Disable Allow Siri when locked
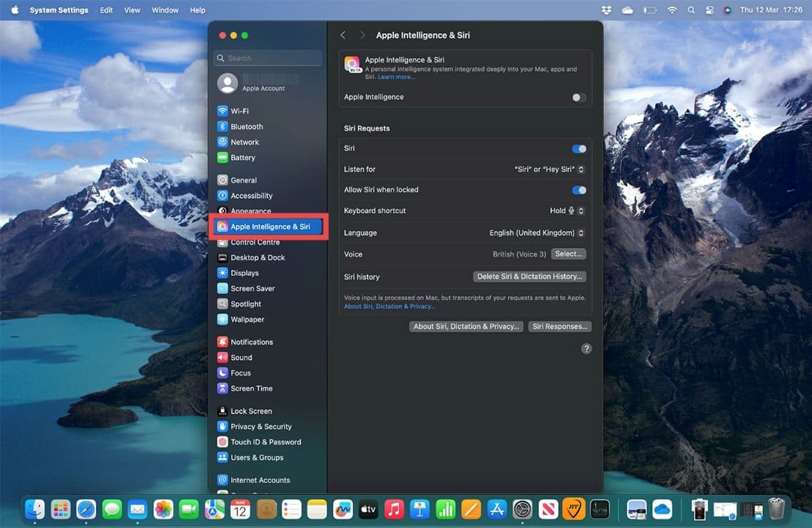The image size is (812, 528). [579, 190]
